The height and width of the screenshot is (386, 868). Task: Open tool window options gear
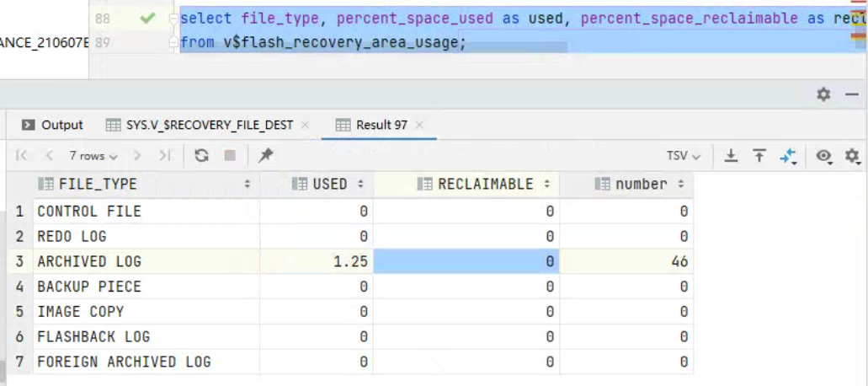(x=823, y=94)
